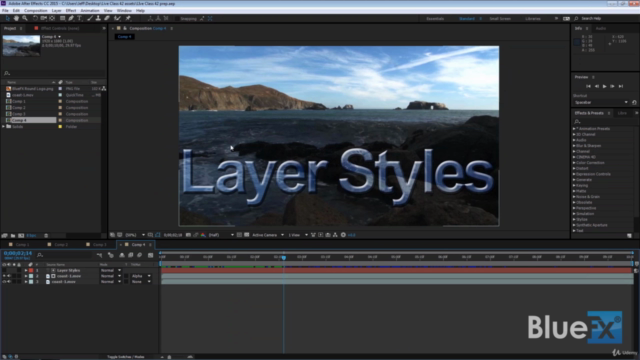
Task: Expand the Color Correction effects category
Action: click(x=574, y=163)
